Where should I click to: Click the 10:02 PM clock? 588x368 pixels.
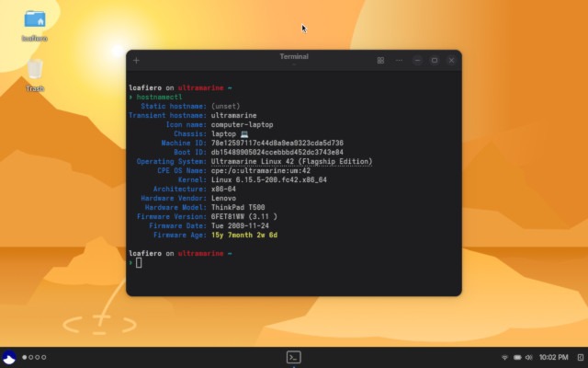point(553,357)
